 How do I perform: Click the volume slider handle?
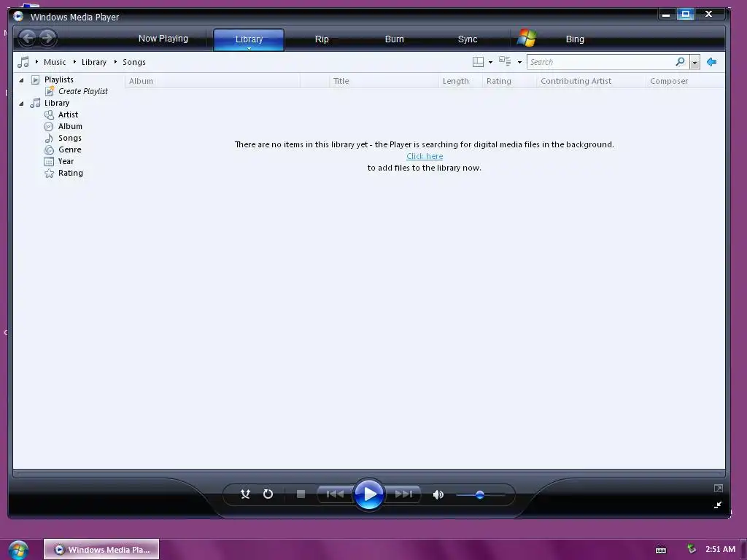coord(480,495)
